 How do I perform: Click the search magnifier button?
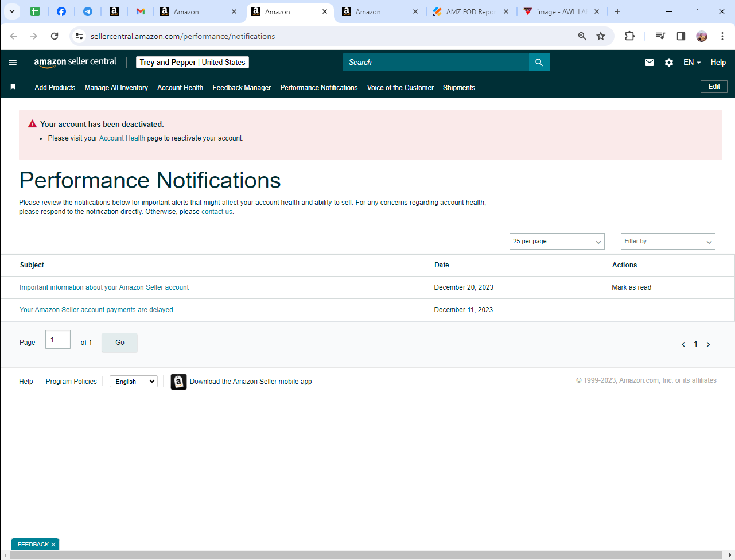pos(539,63)
